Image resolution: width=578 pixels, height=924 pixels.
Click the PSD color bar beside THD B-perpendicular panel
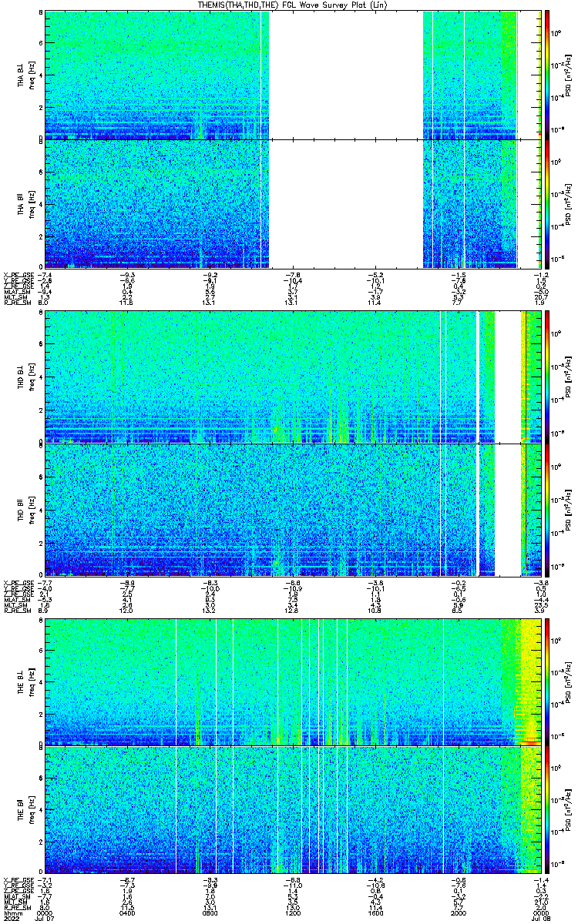click(547, 377)
